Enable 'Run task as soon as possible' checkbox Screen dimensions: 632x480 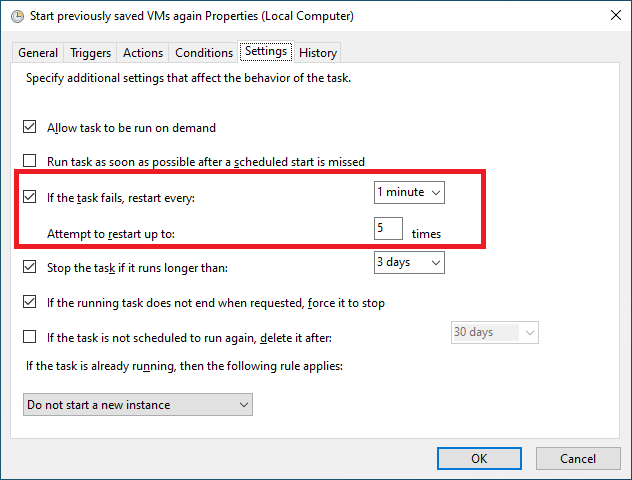[29, 160]
